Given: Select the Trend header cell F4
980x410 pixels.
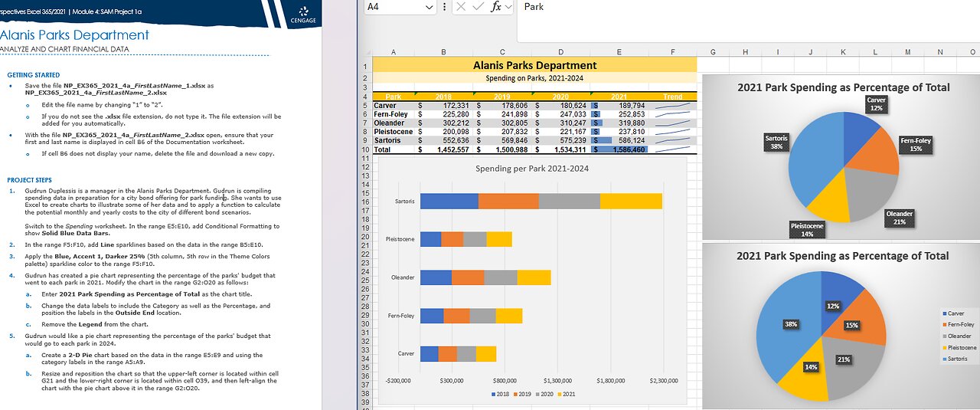Looking at the screenshot, I should [x=672, y=97].
